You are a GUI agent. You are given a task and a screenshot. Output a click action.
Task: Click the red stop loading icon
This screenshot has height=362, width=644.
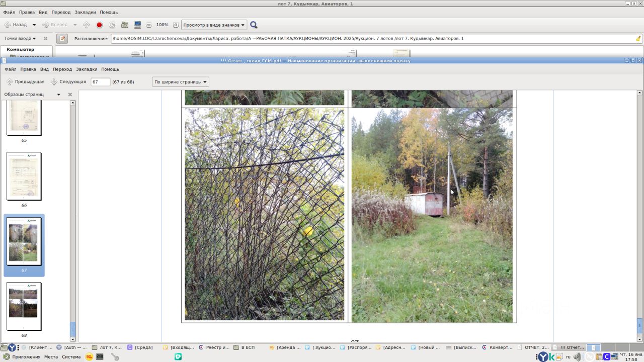coord(99,25)
